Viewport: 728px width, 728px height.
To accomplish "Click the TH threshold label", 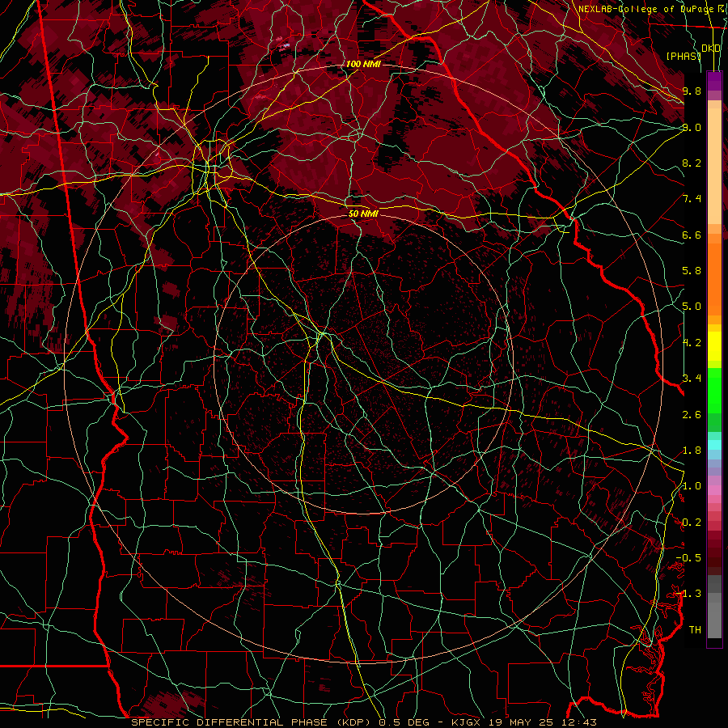I will coord(695,630).
